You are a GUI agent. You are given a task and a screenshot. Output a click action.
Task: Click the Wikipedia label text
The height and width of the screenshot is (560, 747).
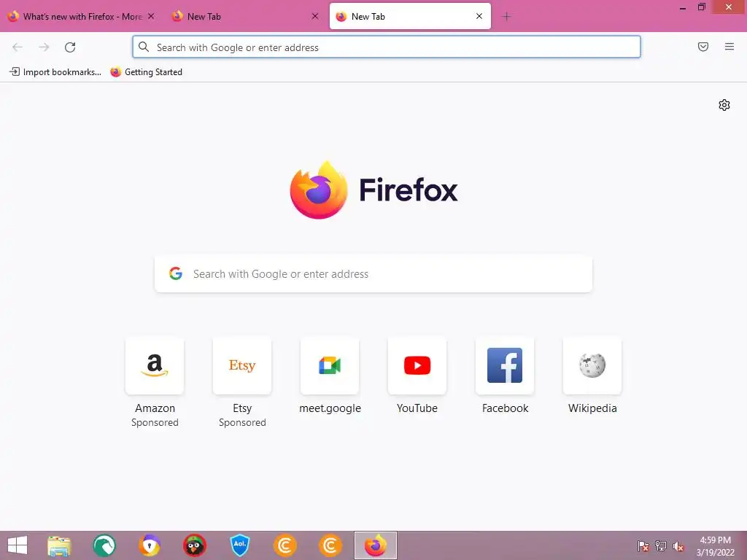[592, 408]
